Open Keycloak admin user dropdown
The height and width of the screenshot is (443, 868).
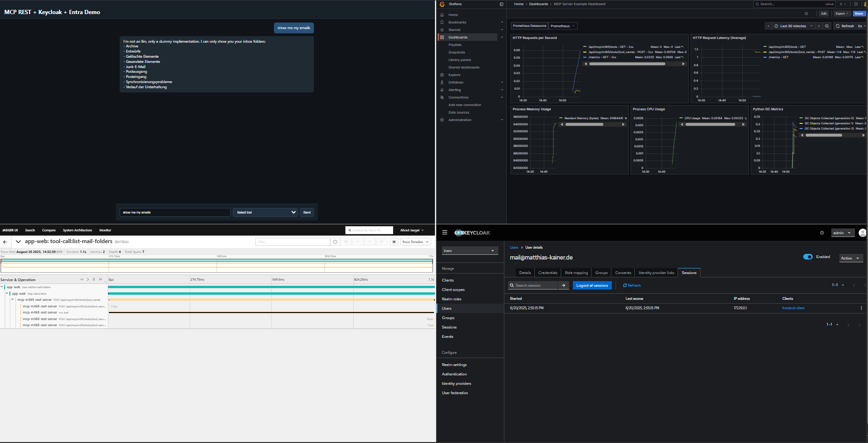click(842, 233)
